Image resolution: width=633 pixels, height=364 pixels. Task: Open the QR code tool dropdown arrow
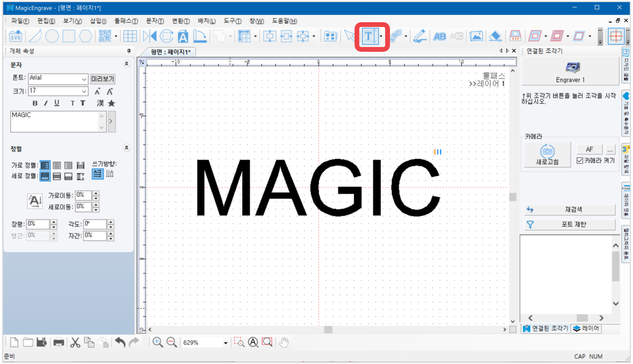tap(116, 36)
